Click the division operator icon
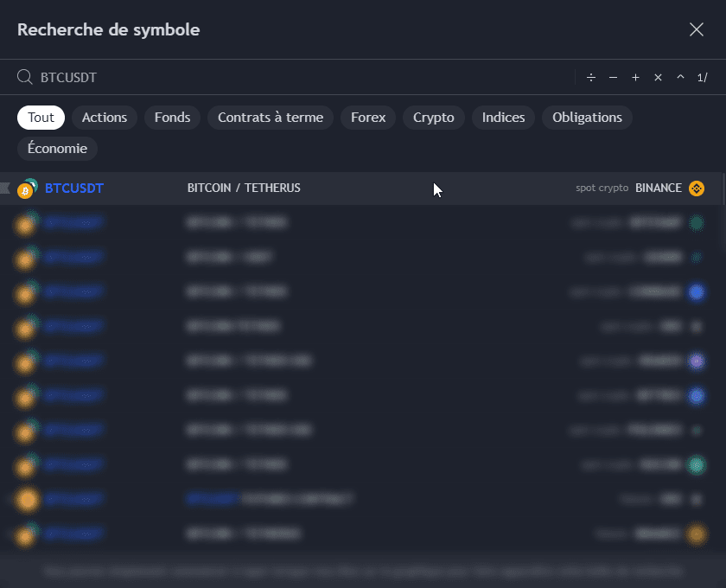The height and width of the screenshot is (588, 726). (x=591, y=78)
